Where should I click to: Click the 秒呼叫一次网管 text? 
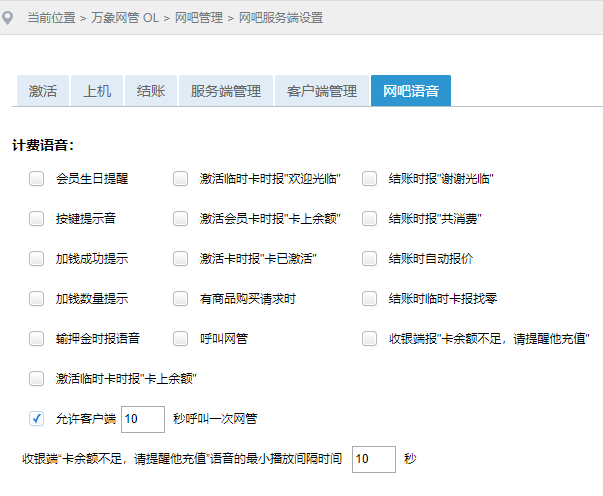[215, 418]
